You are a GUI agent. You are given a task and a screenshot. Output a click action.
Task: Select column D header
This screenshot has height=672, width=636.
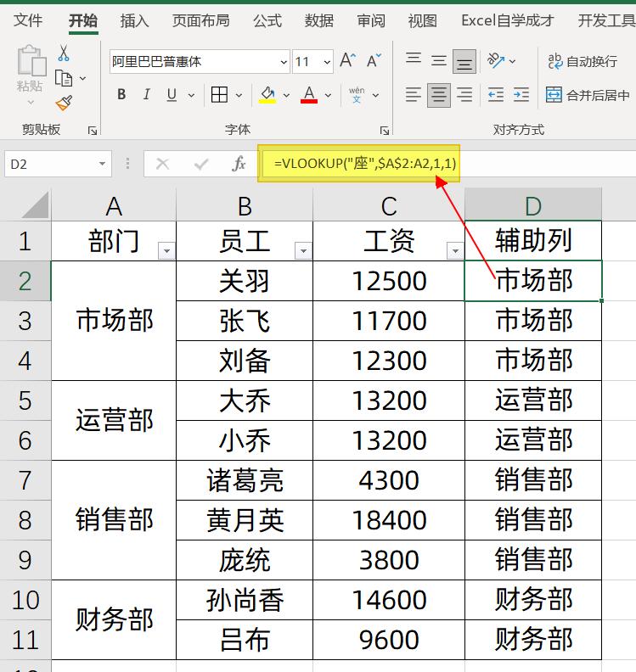point(533,205)
